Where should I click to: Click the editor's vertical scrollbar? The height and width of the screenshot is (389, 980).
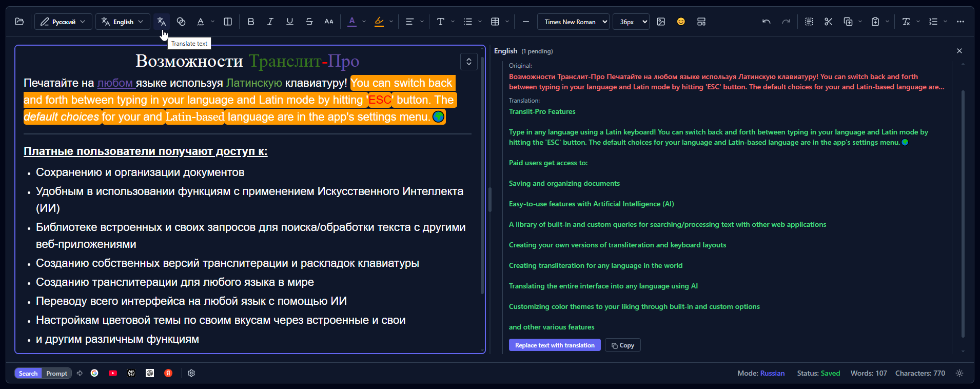482,174
